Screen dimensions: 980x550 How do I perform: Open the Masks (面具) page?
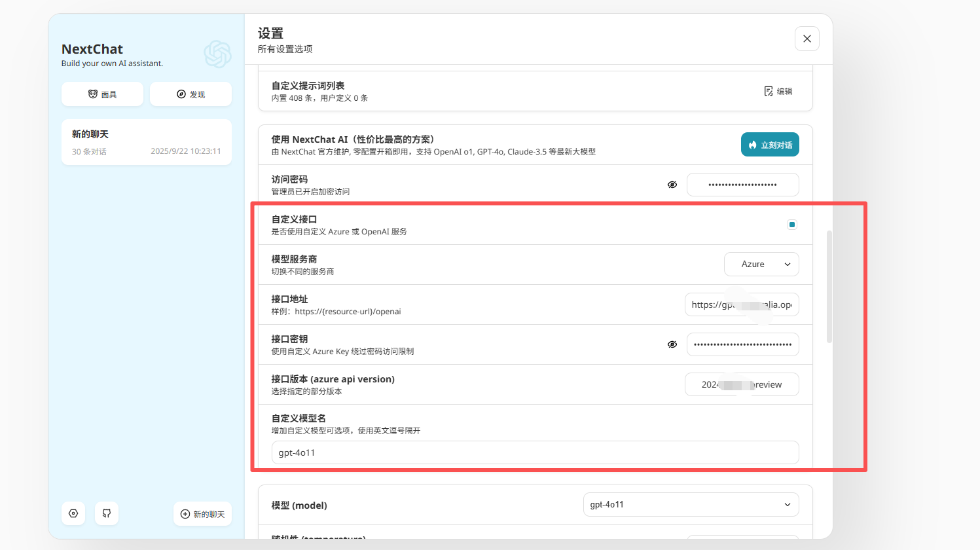coord(102,94)
